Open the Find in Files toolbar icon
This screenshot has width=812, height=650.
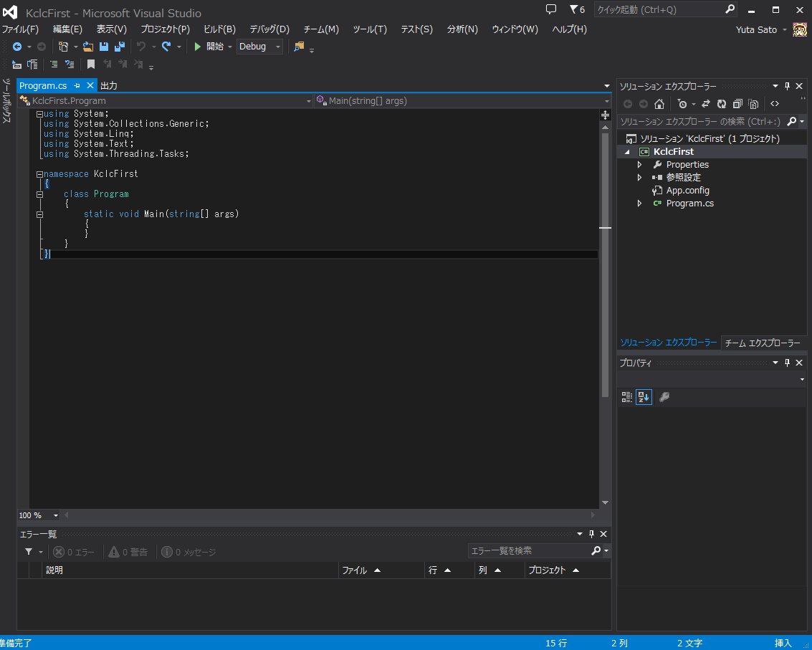click(299, 47)
